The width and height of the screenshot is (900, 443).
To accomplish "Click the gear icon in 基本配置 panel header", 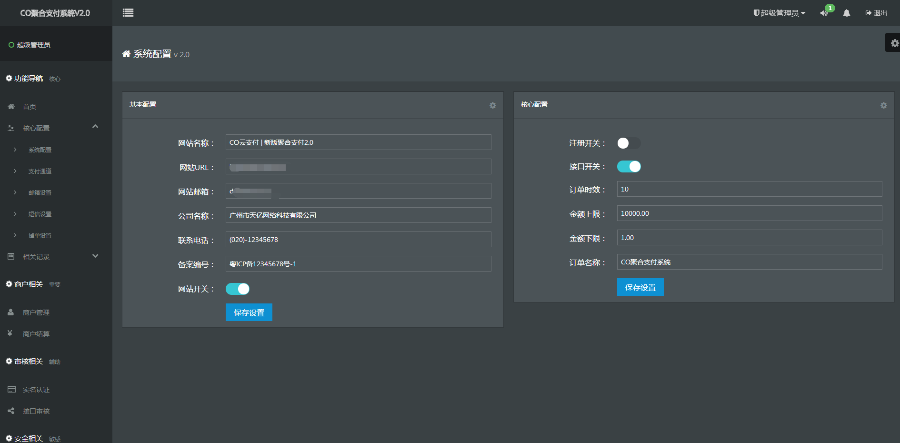I will [492, 106].
